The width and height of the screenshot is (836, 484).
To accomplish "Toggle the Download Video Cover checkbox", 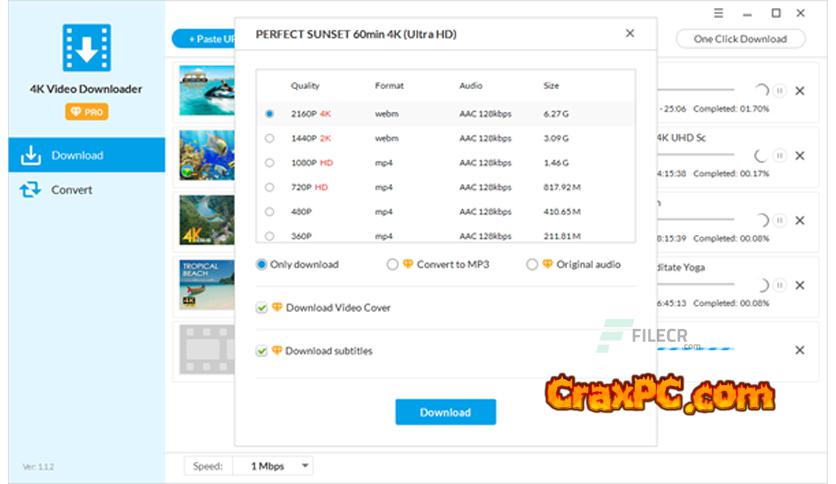I will click(262, 308).
